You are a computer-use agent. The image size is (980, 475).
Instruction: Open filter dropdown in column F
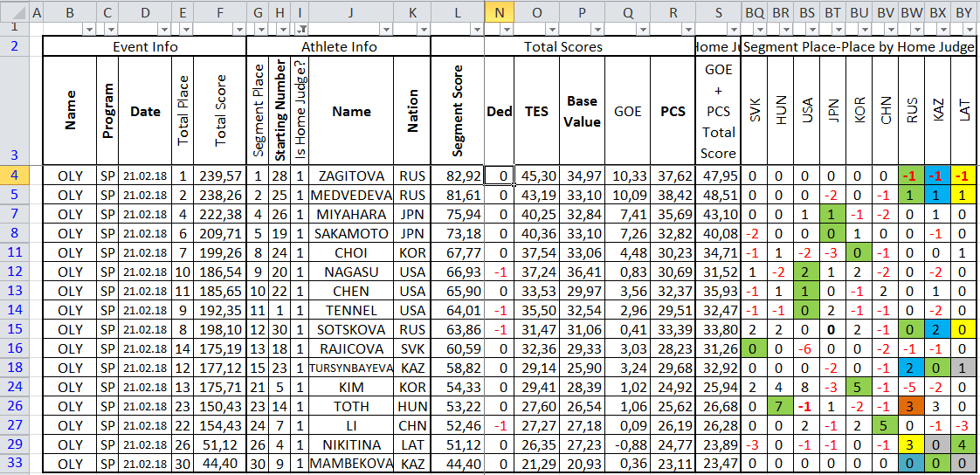(x=239, y=30)
